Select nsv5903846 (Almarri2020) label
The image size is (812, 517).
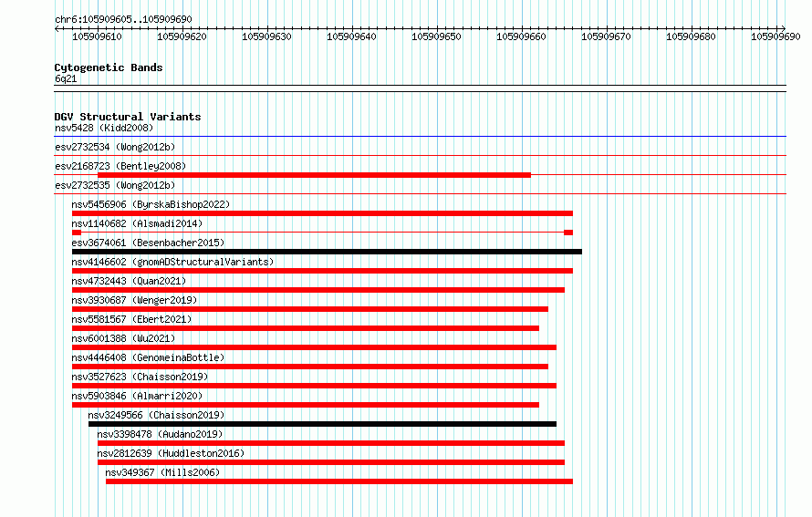pyautogui.click(x=137, y=396)
